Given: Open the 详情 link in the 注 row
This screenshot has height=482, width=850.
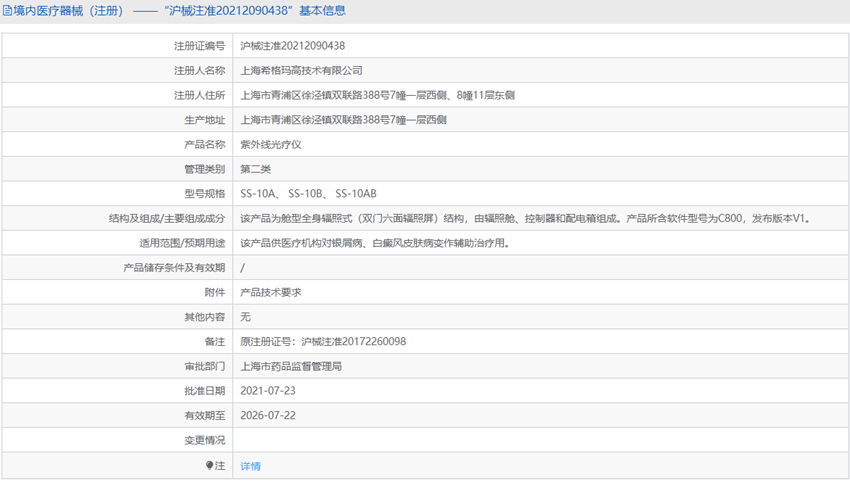Looking at the screenshot, I should click(x=250, y=466).
